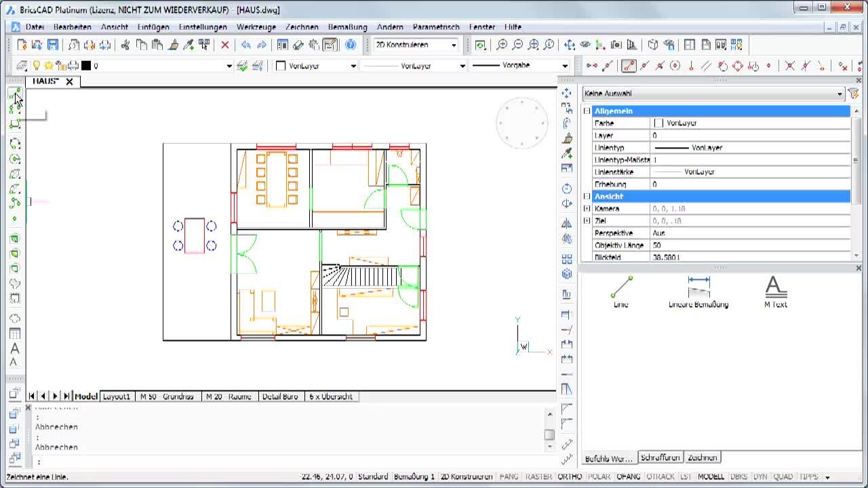Switch to the Layout1 tab
Image resolution: width=868 pixels, height=488 pixels.
click(117, 396)
